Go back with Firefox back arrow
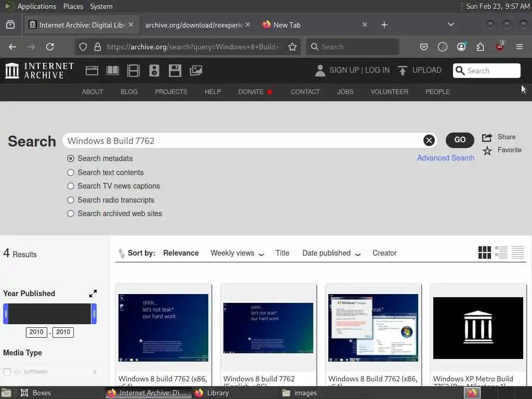Screen dimensions: 532x399 (12, 47)
